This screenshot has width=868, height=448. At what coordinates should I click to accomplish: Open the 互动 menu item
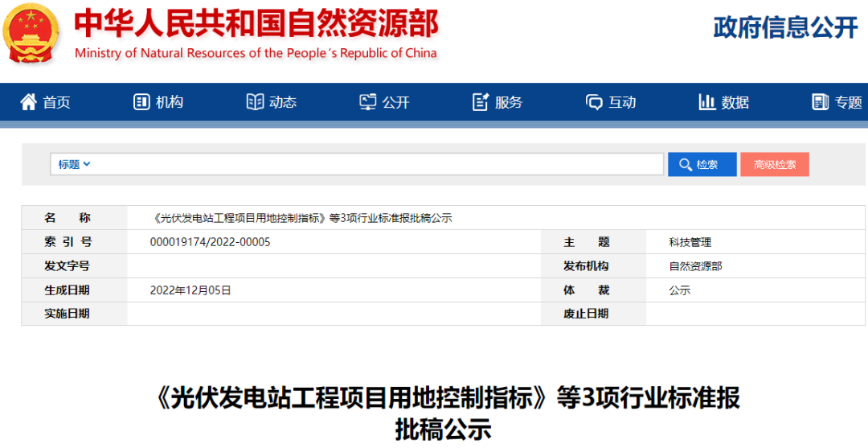coord(611,102)
